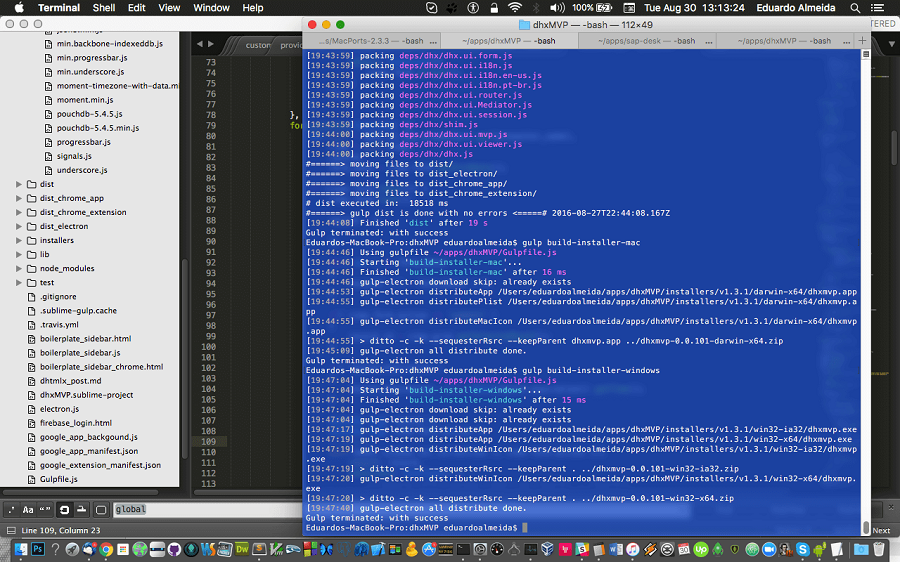The height and width of the screenshot is (562, 900).
Task: Open electron.js in the sidebar
Action: click(x=59, y=409)
